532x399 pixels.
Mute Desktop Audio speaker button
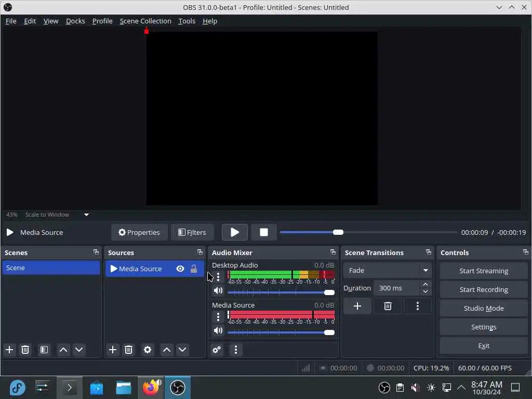click(218, 291)
